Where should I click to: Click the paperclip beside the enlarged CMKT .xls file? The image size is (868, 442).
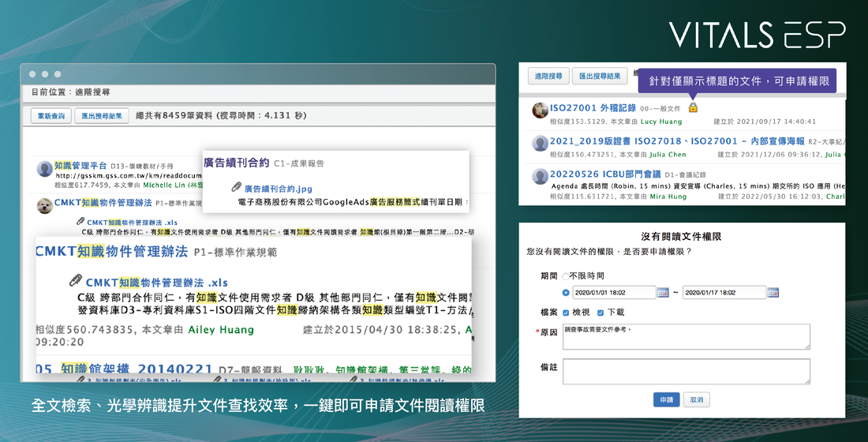(75, 280)
